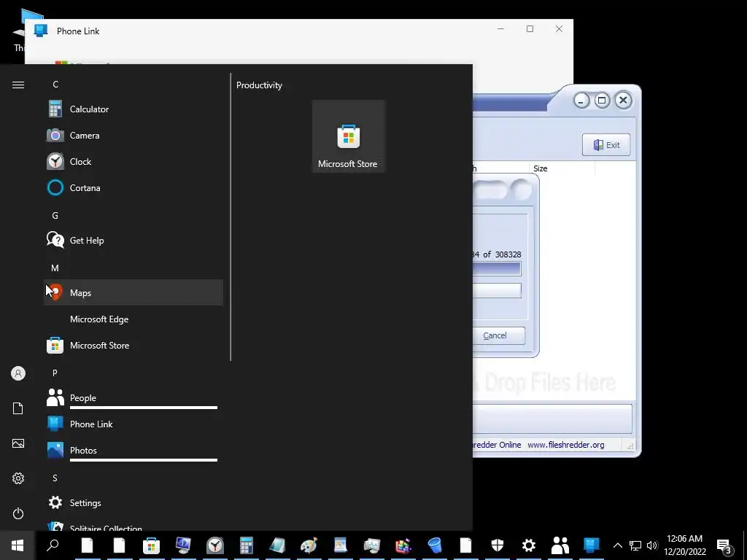
Task: Jump to letter C section header
Action: 55,85
